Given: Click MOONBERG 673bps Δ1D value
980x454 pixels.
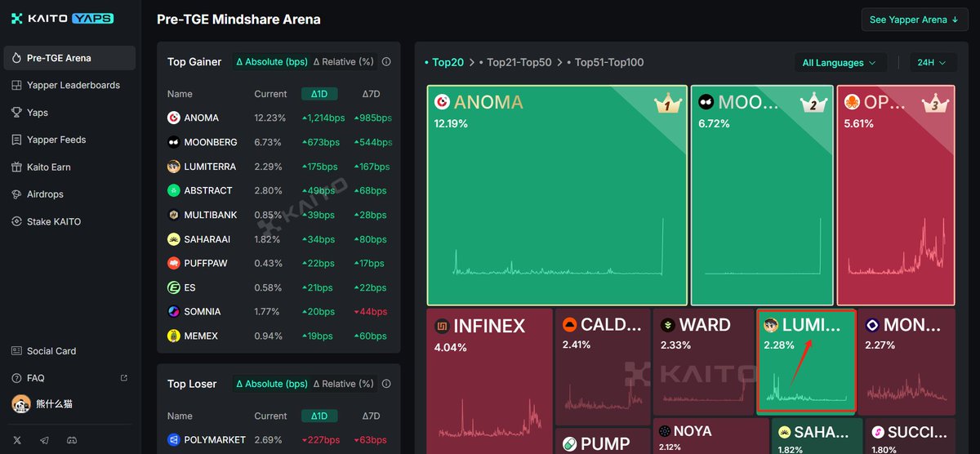Looking at the screenshot, I should (x=319, y=142).
